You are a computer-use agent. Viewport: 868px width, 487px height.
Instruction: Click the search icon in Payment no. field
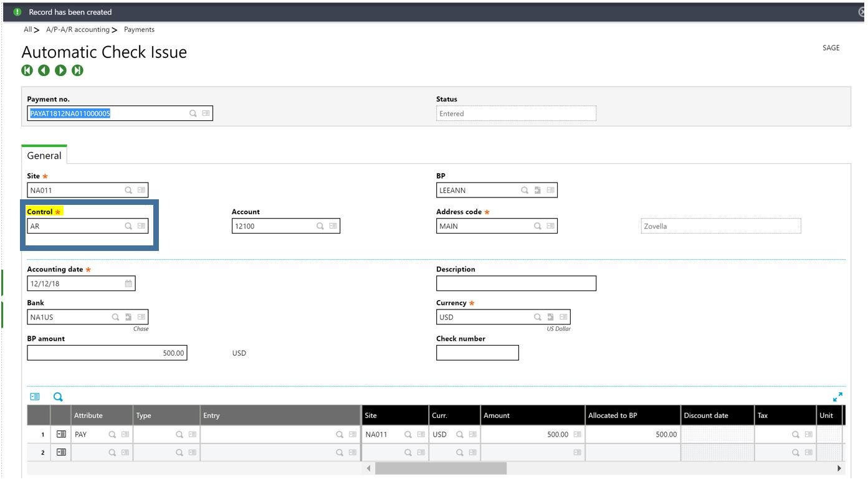tap(193, 113)
